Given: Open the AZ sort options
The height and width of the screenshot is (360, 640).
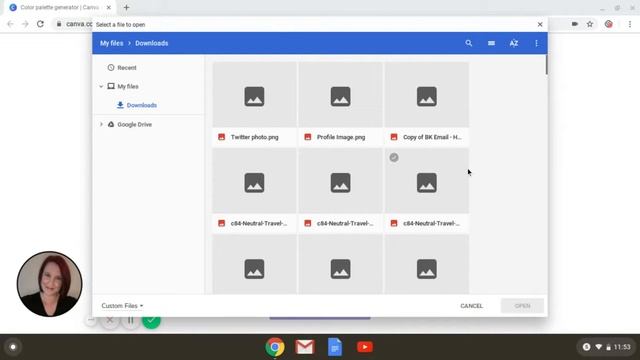Looking at the screenshot, I should tap(514, 43).
